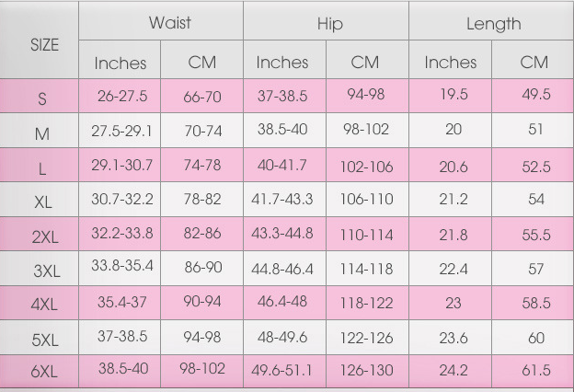Click the Inches subheader under Waist

(121, 63)
